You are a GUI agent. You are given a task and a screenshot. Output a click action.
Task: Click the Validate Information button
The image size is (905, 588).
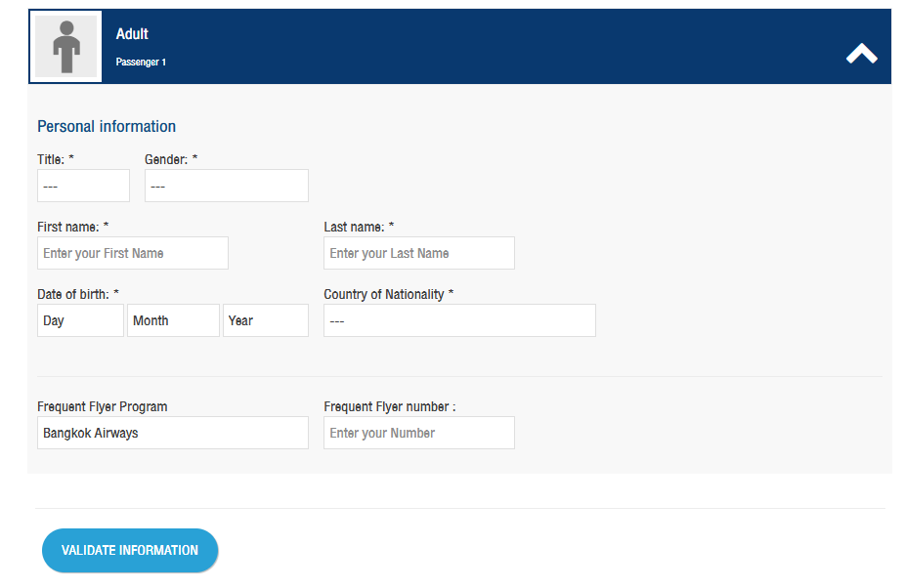click(130, 551)
